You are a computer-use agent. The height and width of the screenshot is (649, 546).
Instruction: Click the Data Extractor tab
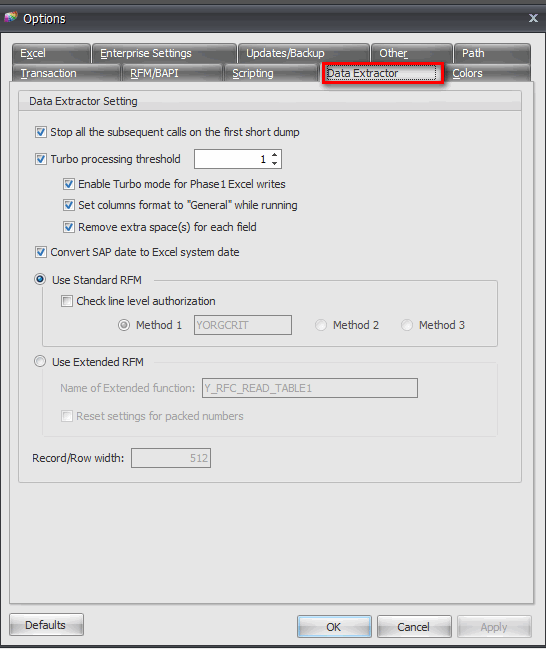(x=382, y=73)
